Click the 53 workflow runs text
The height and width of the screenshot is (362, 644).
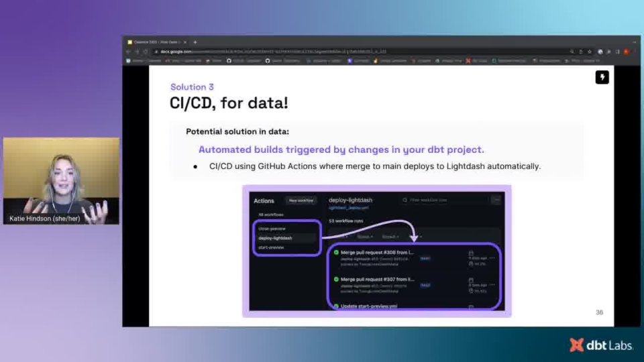coord(346,221)
